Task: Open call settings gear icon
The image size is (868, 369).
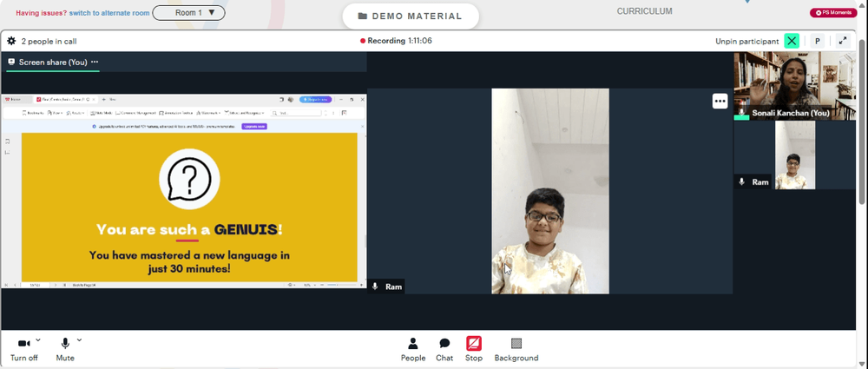Action: (x=11, y=41)
